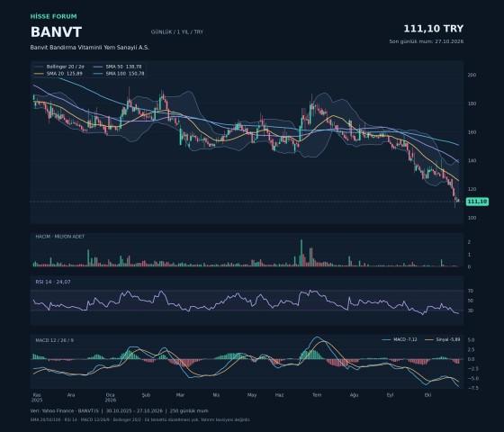Click the BANVT ticker title
The width and height of the screenshot is (504, 432).
pyautogui.click(x=56, y=32)
